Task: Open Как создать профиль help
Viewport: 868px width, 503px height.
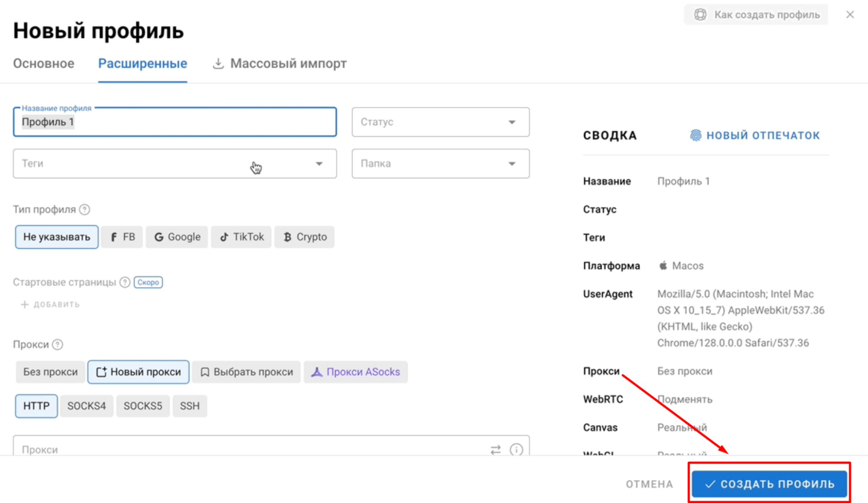Action: [x=756, y=15]
